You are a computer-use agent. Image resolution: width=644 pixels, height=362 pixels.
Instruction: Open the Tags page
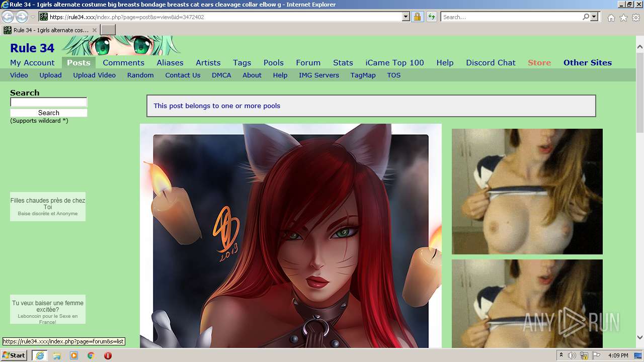point(242,62)
